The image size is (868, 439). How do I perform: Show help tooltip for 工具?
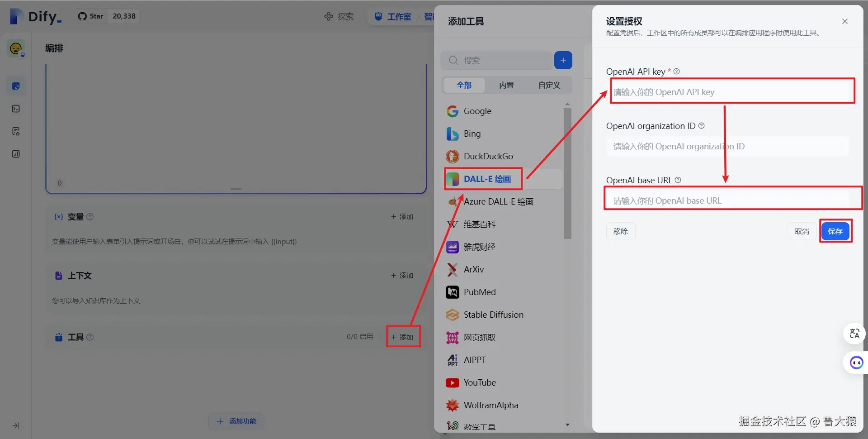90,337
